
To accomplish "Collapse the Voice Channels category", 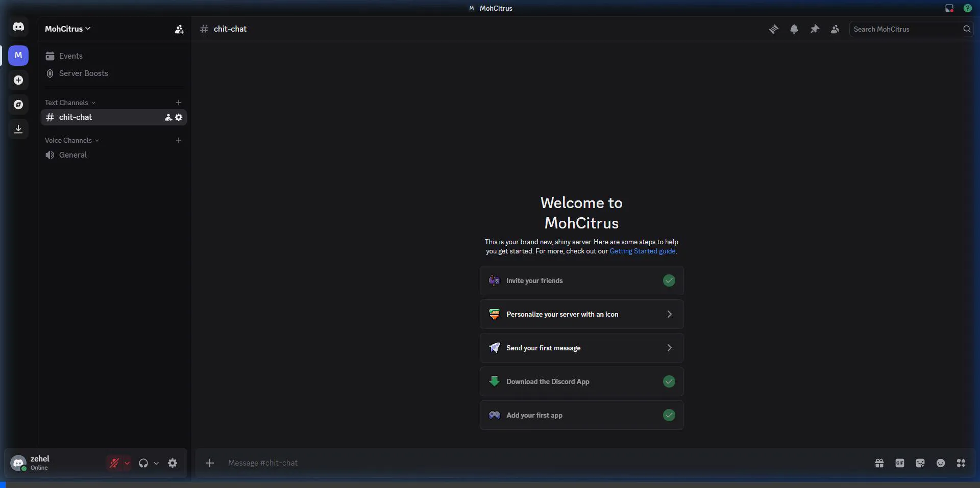I will (x=71, y=140).
